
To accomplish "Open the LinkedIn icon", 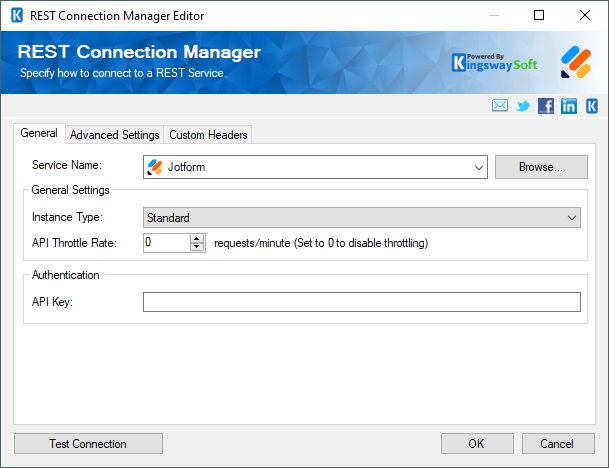I will coord(569,106).
